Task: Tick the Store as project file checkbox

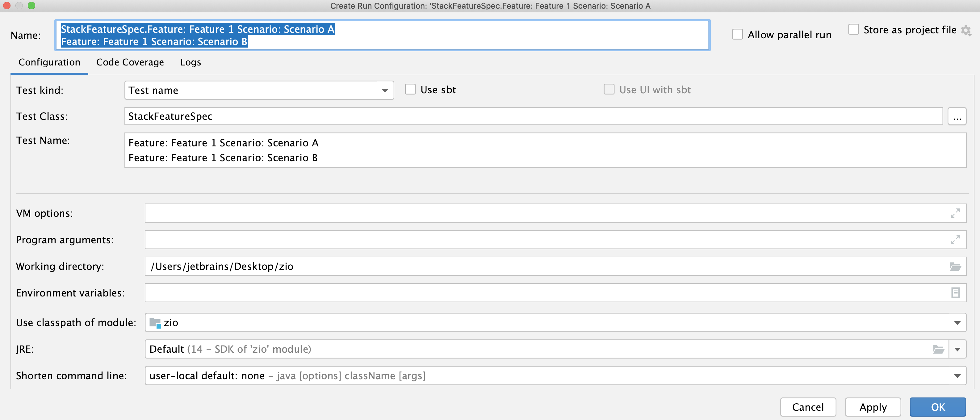Action: point(854,29)
